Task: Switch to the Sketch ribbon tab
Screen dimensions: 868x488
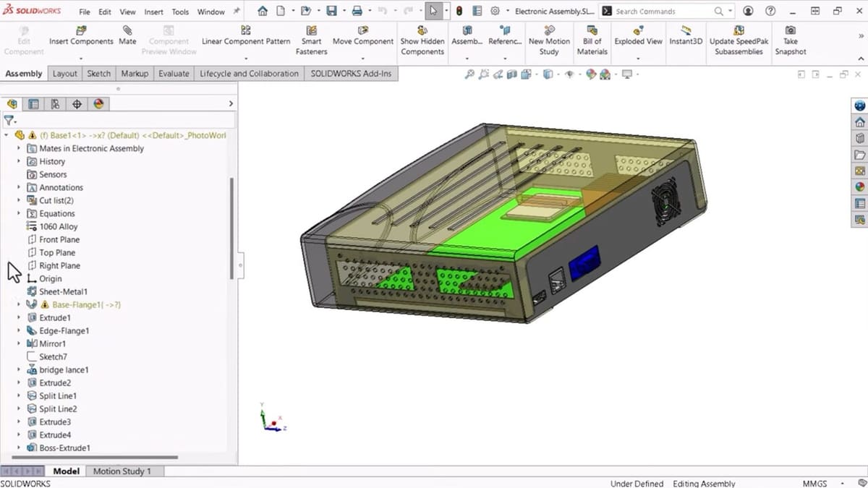Action: (99, 73)
